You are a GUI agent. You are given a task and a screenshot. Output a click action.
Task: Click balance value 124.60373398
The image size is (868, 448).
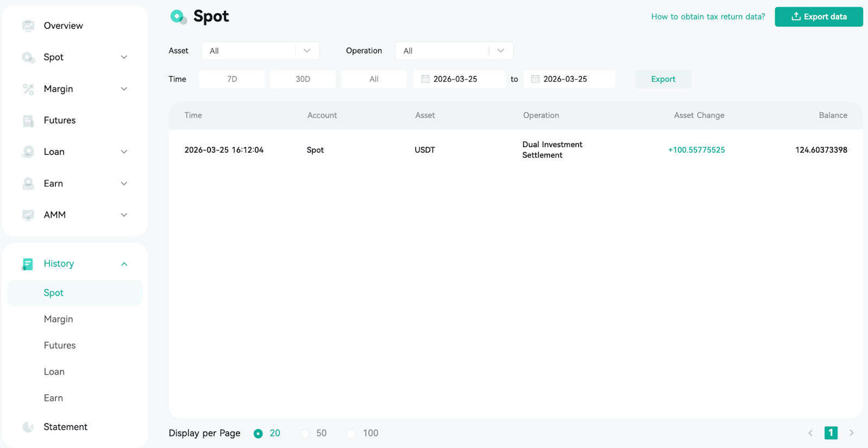coord(821,150)
